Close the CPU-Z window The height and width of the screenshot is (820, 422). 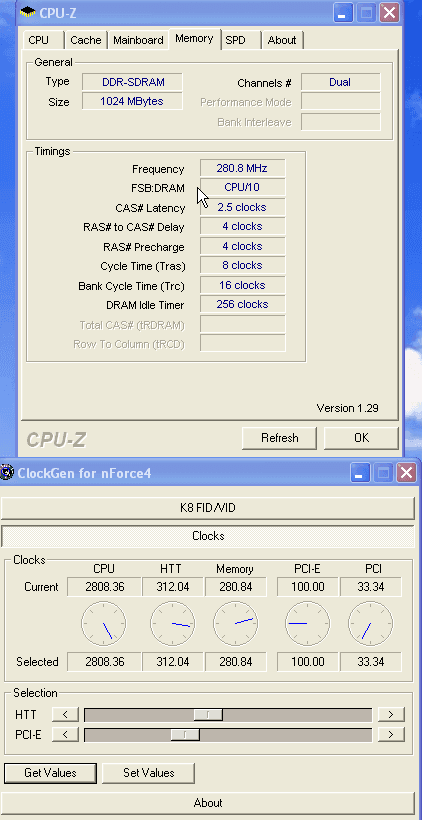(x=390, y=13)
